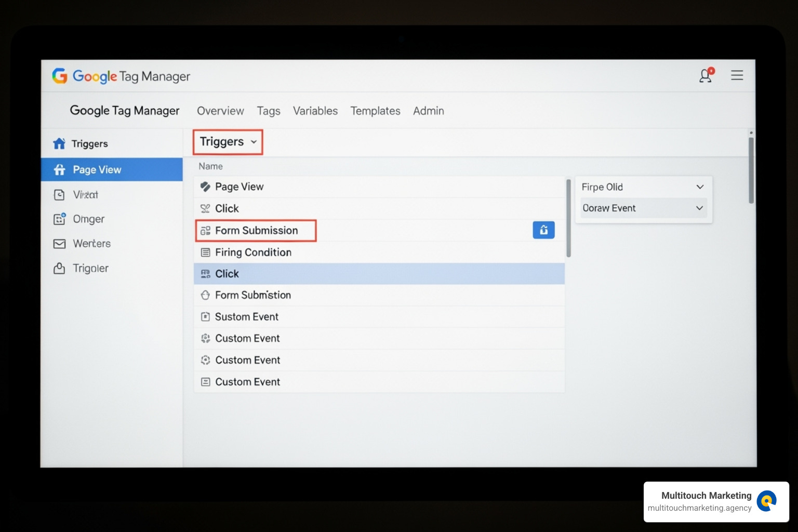Click the Page View row tag icon
Image resolution: width=798 pixels, height=532 pixels.
point(205,187)
